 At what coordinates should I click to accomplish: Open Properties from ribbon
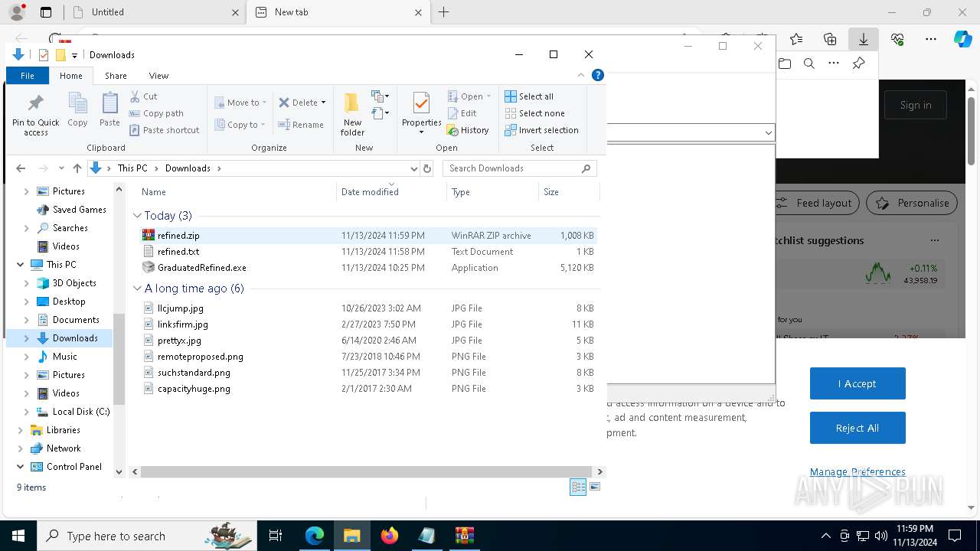421,113
